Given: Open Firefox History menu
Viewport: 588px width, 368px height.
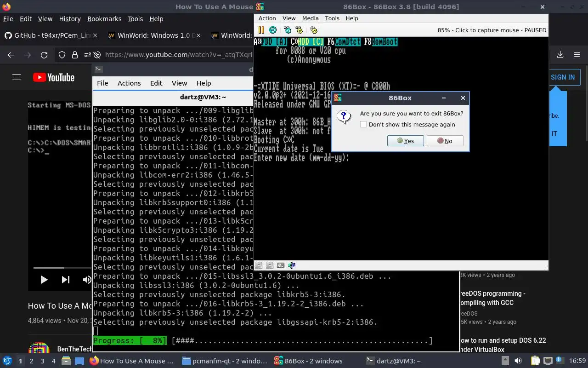Looking at the screenshot, I should click(70, 19).
